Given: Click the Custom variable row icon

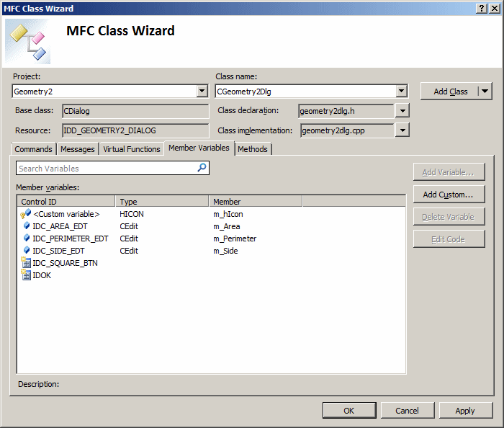Looking at the screenshot, I should click(26, 213).
